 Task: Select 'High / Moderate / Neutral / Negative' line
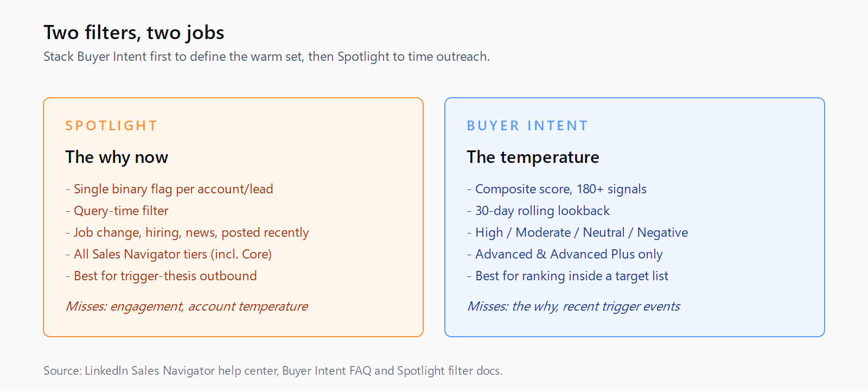pos(577,232)
